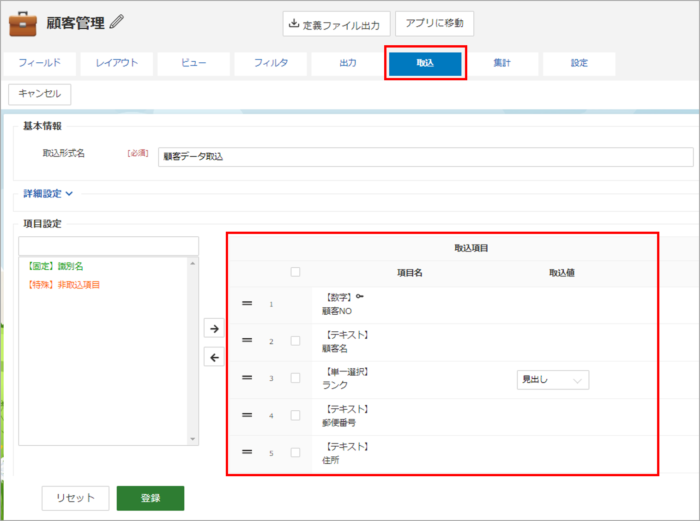Screen dimensions: 700x521
Task: Click the 項目名 column header
Action: click(x=410, y=273)
